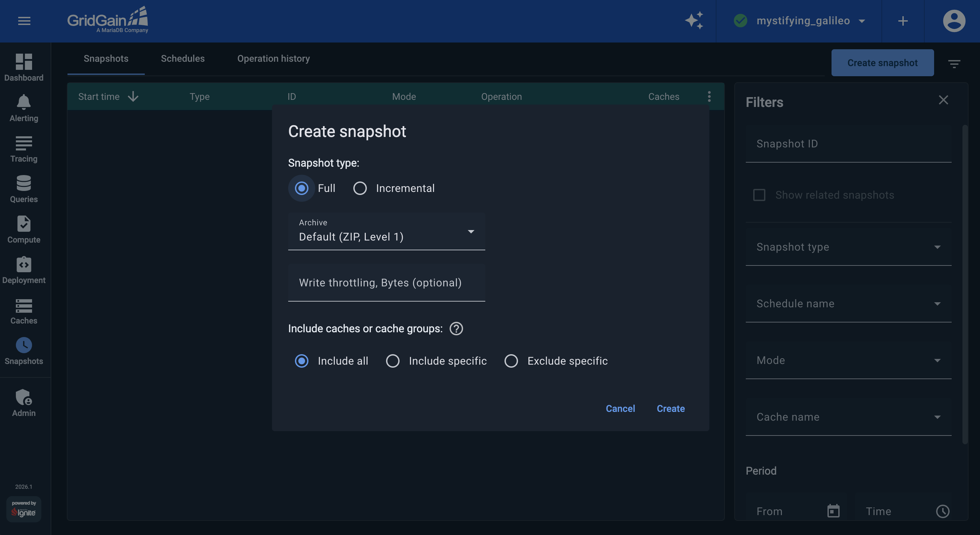Open the Cache name filter dropdown
The height and width of the screenshot is (535, 980).
(x=848, y=417)
